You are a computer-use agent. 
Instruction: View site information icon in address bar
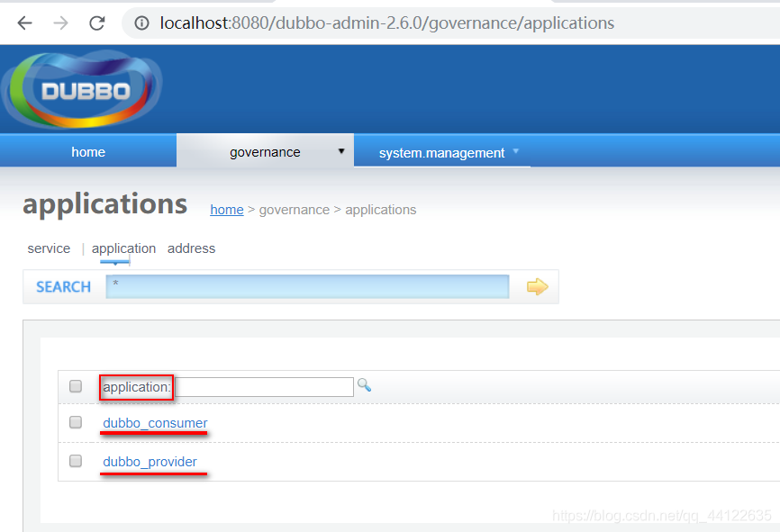coord(141,23)
